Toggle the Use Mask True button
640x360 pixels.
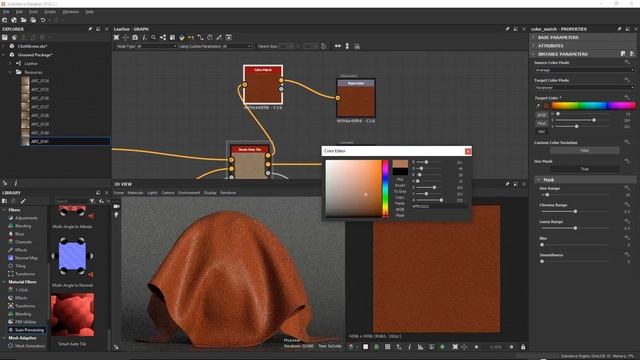point(584,169)
